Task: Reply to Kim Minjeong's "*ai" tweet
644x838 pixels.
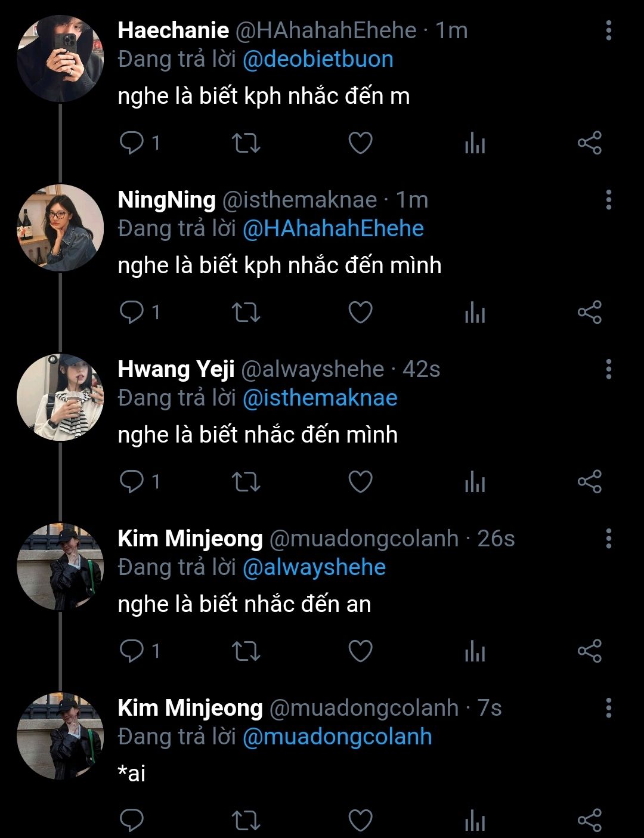Action: [x=132, y=821]
